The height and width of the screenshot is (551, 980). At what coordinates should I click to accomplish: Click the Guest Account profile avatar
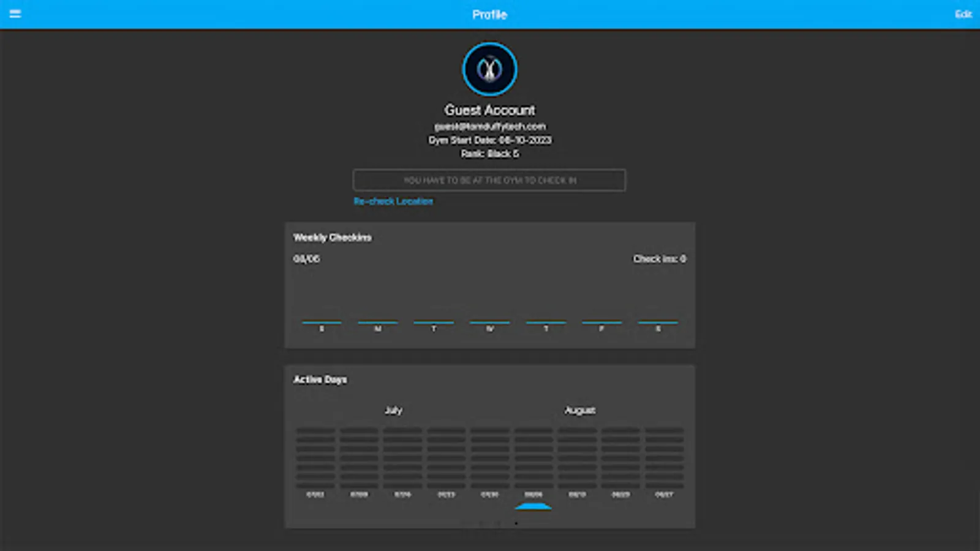[489, 69]
